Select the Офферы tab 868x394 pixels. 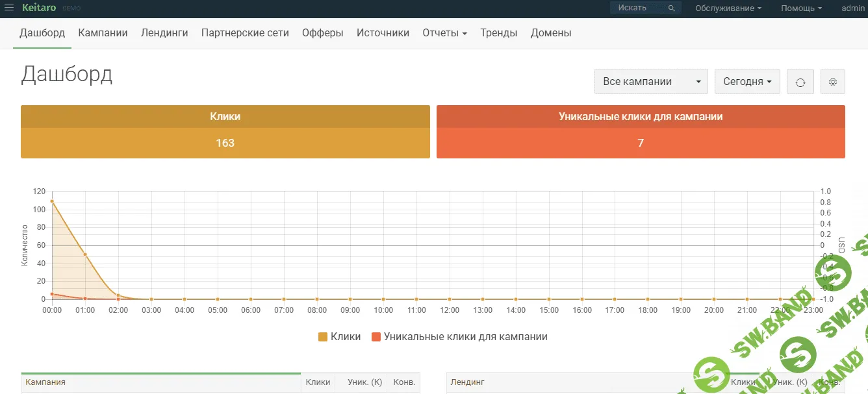click(x=322, y=33)
